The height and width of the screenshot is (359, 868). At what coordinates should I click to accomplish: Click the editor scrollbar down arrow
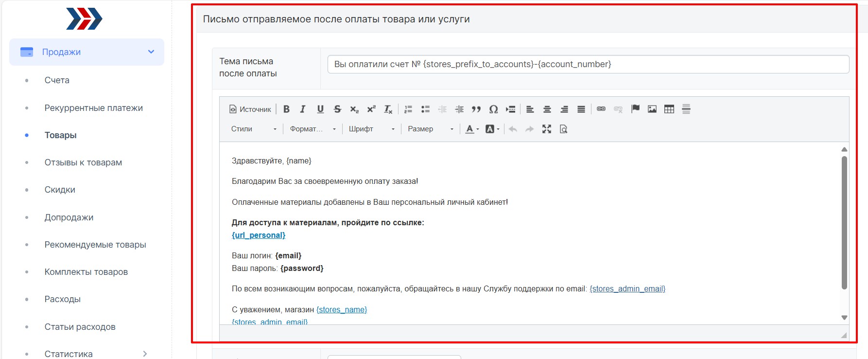844,318
